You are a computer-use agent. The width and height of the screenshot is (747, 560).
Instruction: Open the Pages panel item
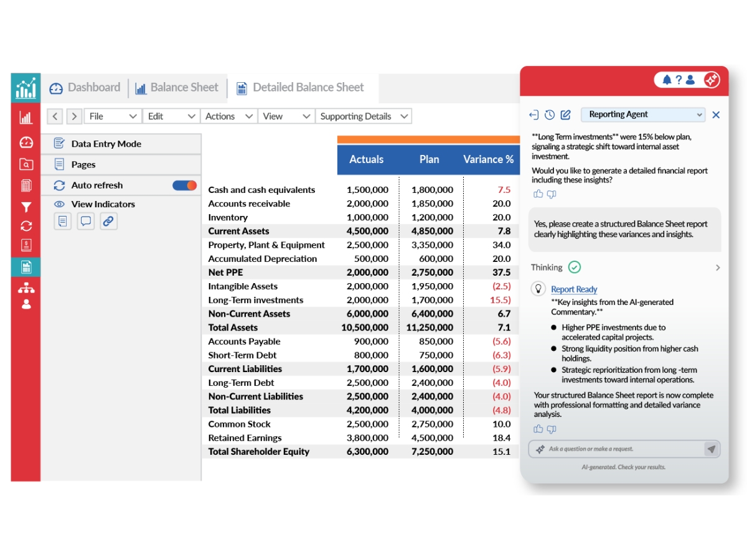pyautogui.click(x=121, y=164)
